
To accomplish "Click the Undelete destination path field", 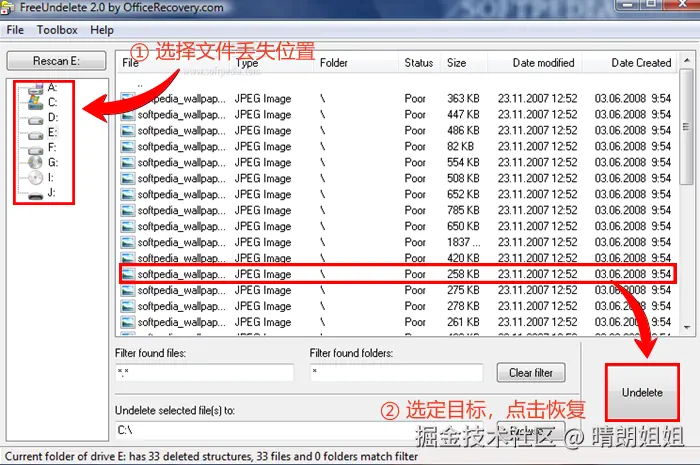I will coord(299,430).
